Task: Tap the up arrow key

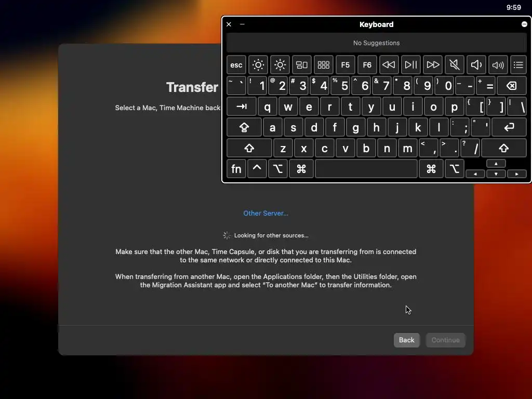Action: coord(496,164)
